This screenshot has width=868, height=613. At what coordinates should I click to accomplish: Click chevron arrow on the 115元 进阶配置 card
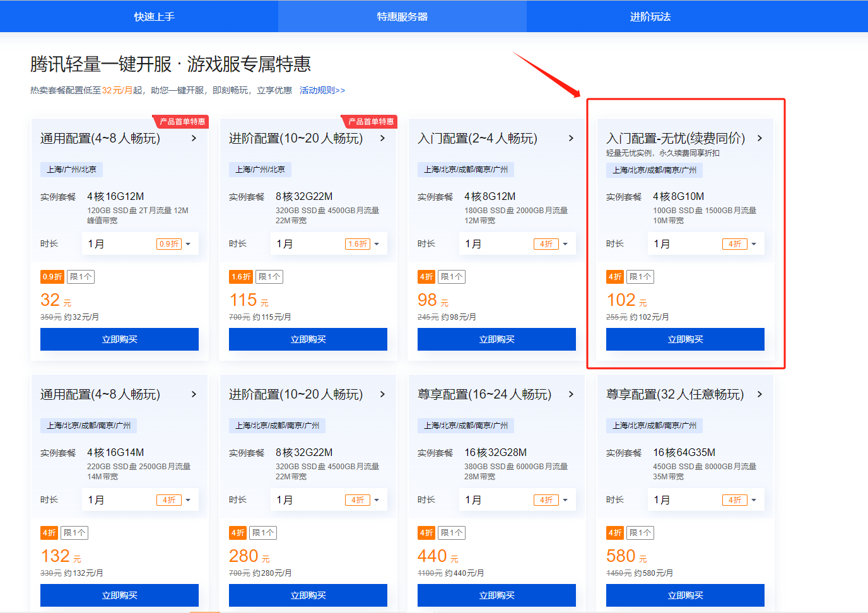[382, 138]
